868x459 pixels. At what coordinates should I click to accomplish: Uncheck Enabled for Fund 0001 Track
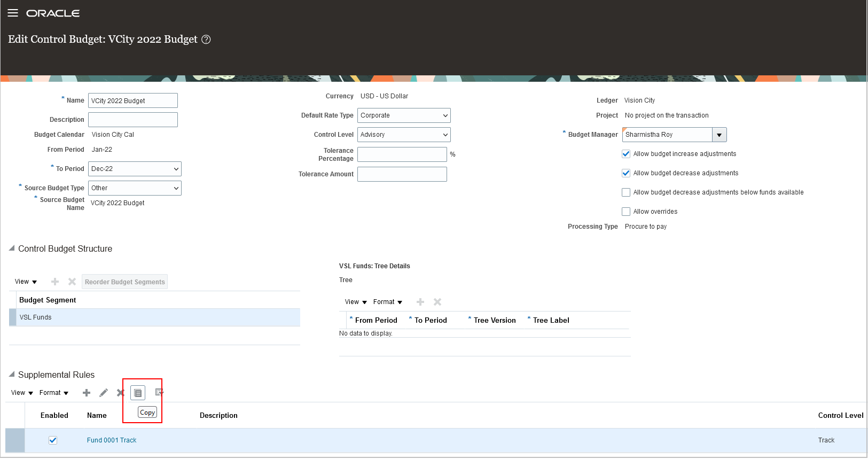(x=53, y=440)
